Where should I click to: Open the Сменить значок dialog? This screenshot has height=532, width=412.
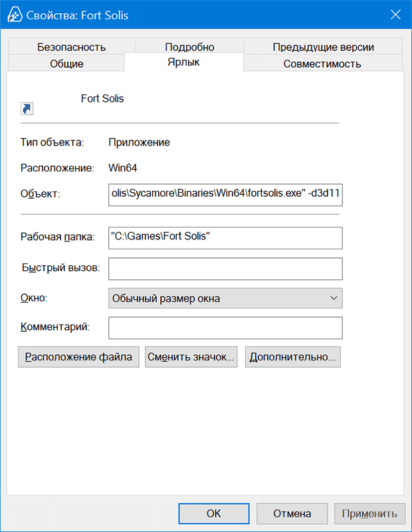191,357
